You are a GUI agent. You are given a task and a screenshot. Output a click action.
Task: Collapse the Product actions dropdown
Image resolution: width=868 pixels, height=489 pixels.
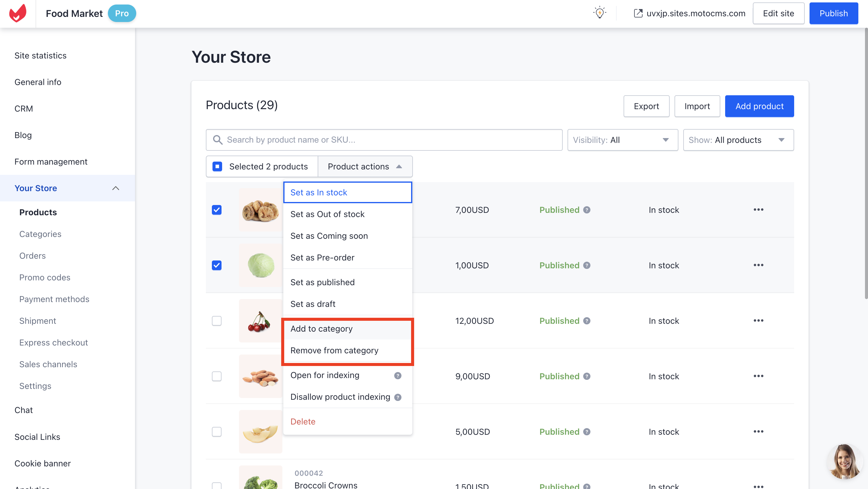coord(365,166)
